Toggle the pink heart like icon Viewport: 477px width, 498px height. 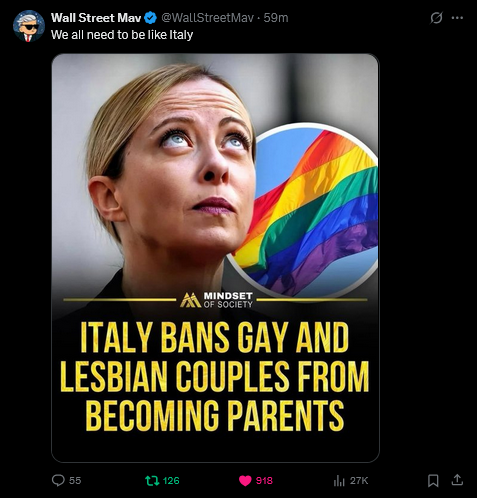pyautogui.click(x=245, y=480)
